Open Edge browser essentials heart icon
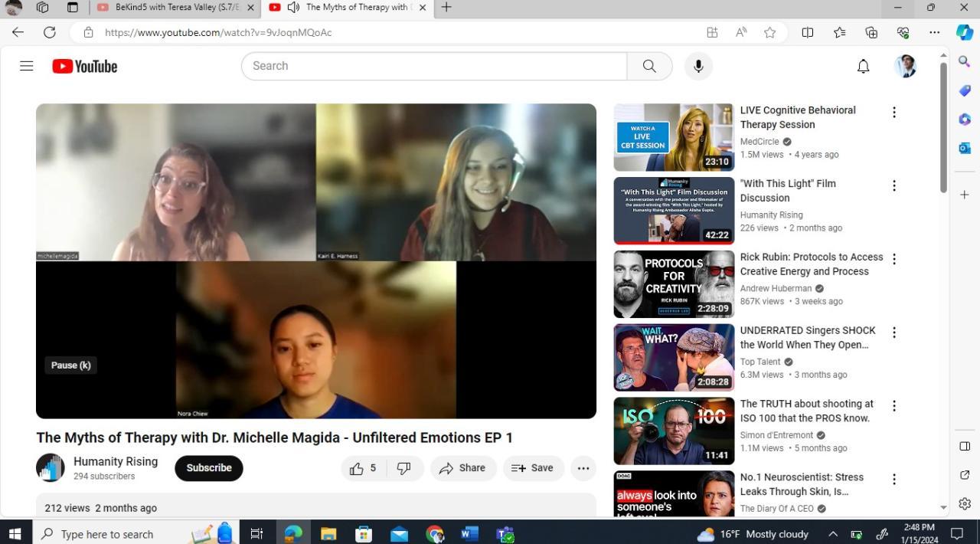Viewport: 980px width, 544px height. (903, 32)
